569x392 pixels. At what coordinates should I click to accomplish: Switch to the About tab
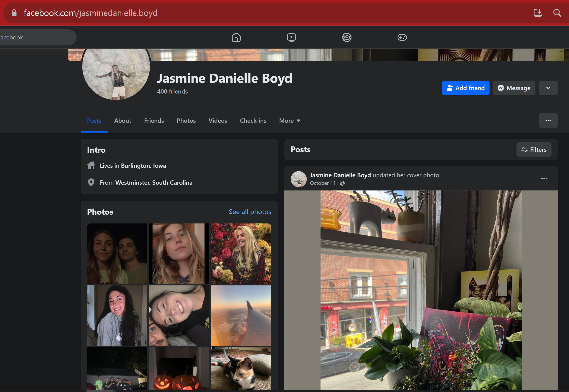click(x=123, y=121)
